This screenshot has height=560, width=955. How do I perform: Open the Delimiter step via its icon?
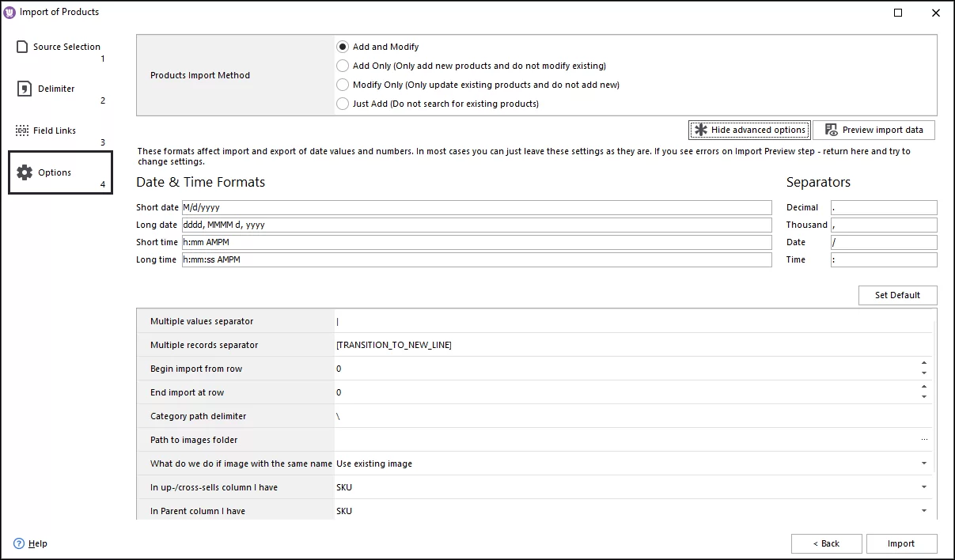point(21,89)
